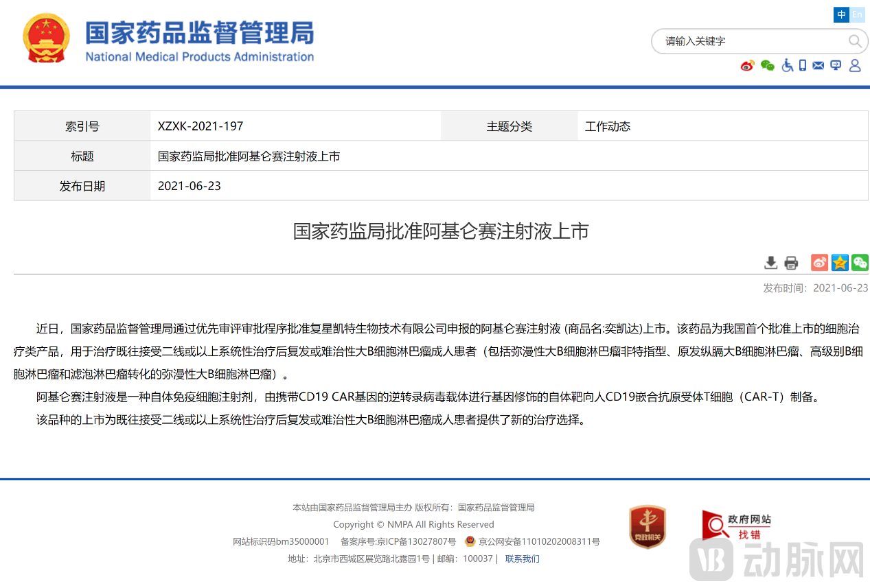The width and height of the screenshot is (870, 588).
Task: Print the article with printer icon
Action: (791, 263)
